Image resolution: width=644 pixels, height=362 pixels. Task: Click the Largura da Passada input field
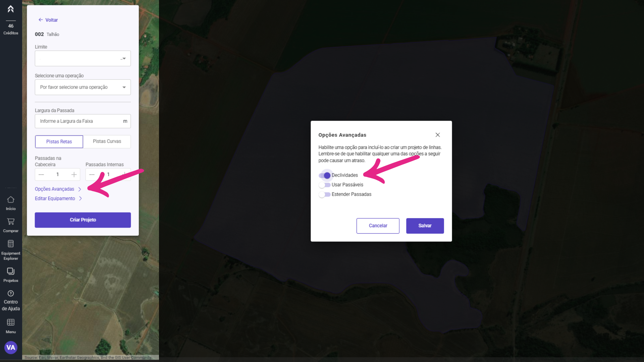pos(83,121)
